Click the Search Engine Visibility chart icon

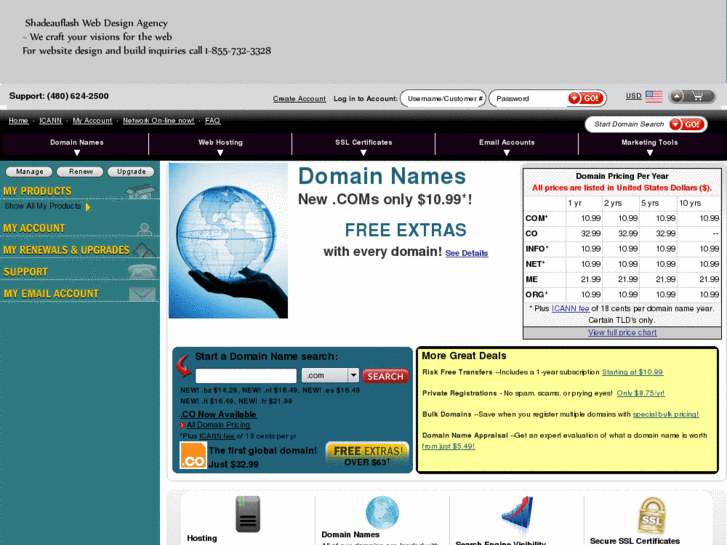[517, 513]
